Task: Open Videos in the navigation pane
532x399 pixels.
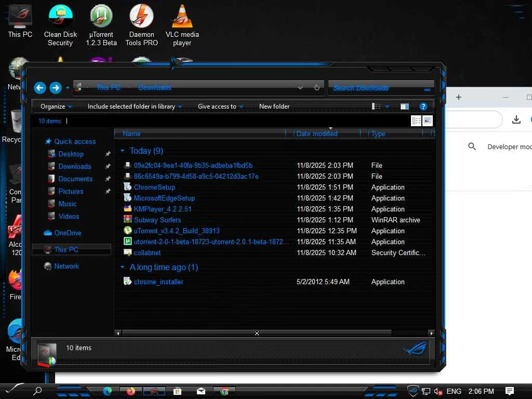Action: pos(69,217)
